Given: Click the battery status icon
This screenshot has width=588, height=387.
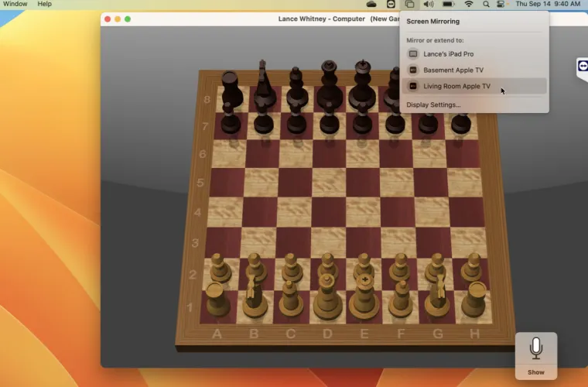Looking at the screenshot, I should 449,5.
